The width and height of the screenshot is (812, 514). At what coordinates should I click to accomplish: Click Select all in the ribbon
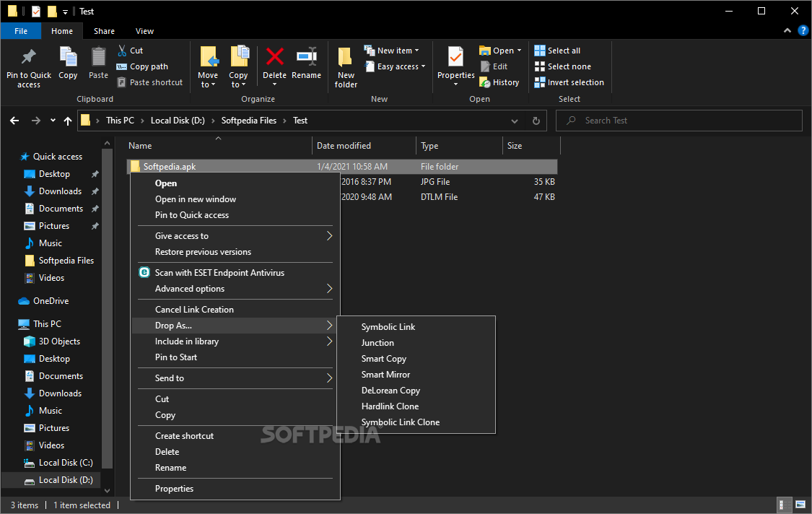557,51
